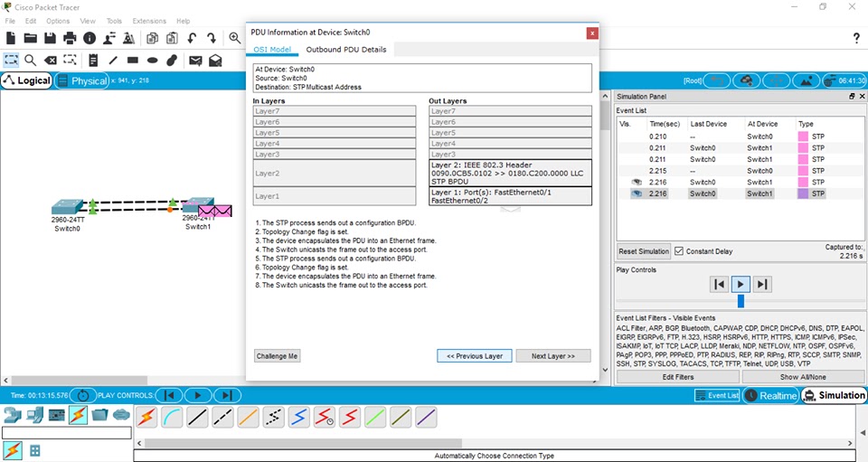Pick the Draw Line tool
This screenshot has width=868, height=462.
tap(113, 61)
